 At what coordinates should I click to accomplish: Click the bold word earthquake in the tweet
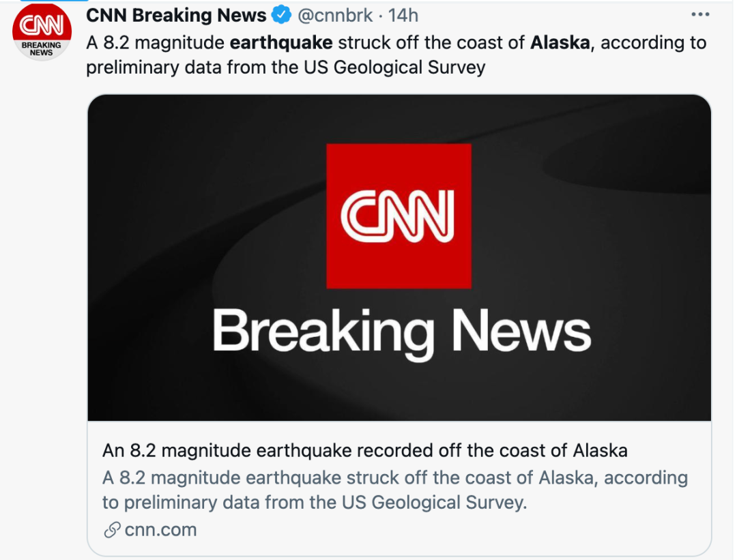(281, 42)
